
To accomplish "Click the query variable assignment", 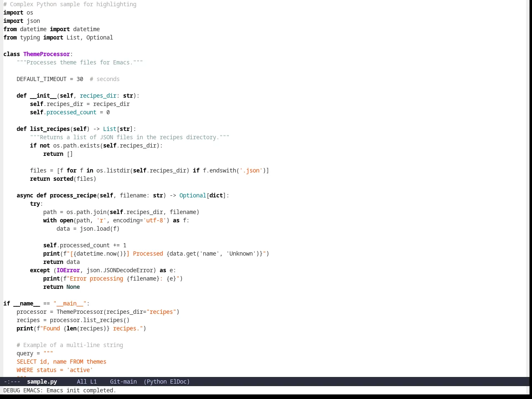I will pyautogui.click(x=35, y=353).
